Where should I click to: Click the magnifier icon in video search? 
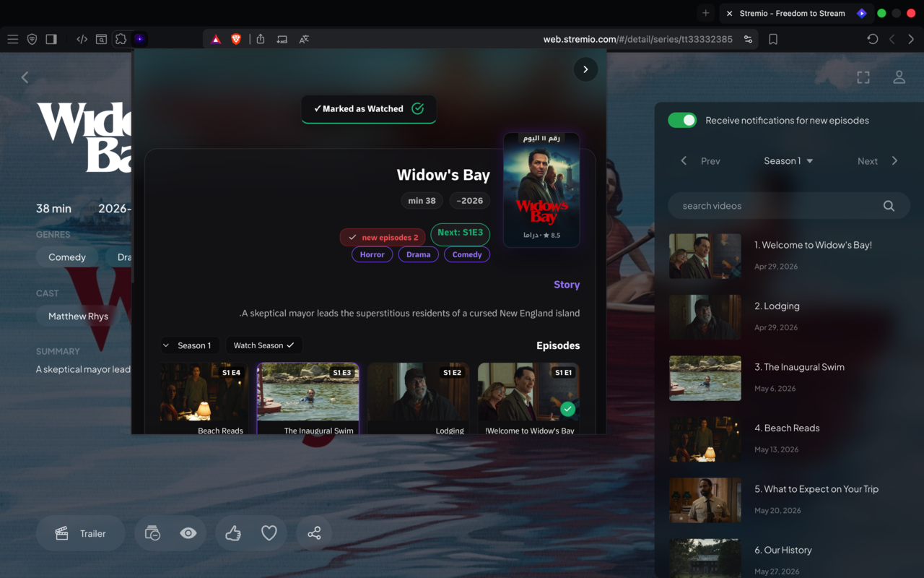tap(889, 206)
